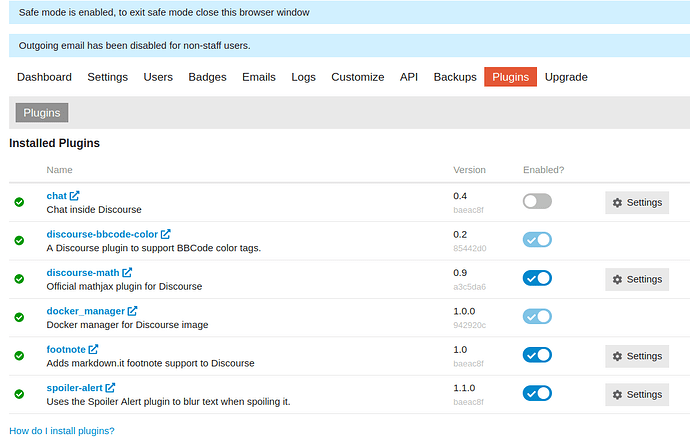Disable the footnote plugin toggle
Screen dimensions: 690x440
tap(537, 355)
